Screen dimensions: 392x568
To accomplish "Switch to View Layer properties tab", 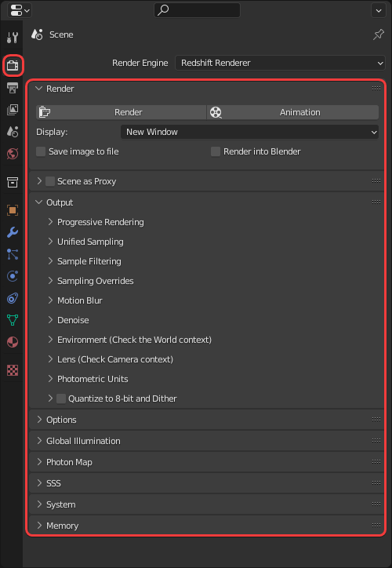I will [13, 109].
